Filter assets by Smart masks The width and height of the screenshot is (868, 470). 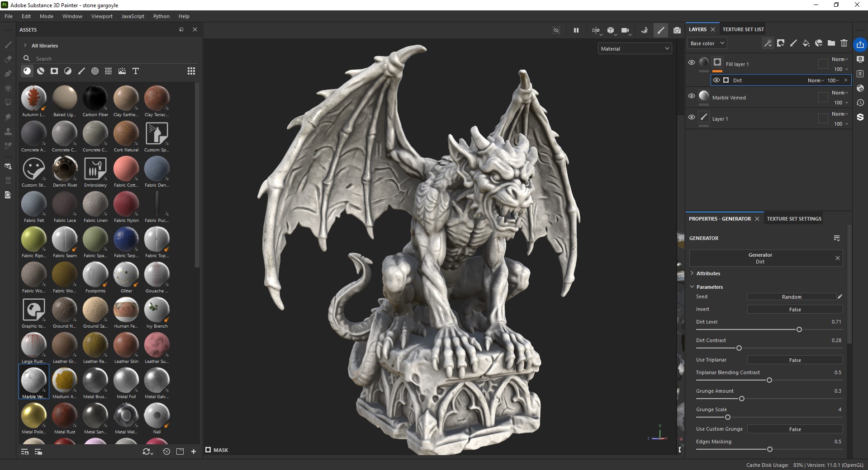(x=54, y=71)
